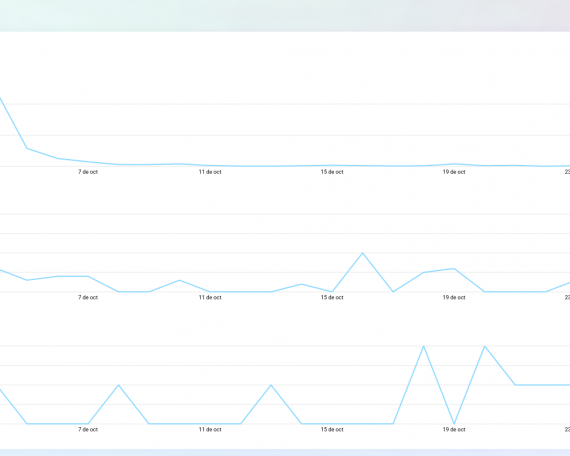Select the 19 oct dip between bottom chart's tall peaks
This screenshot has width=570, height=456.
point(454,424)
